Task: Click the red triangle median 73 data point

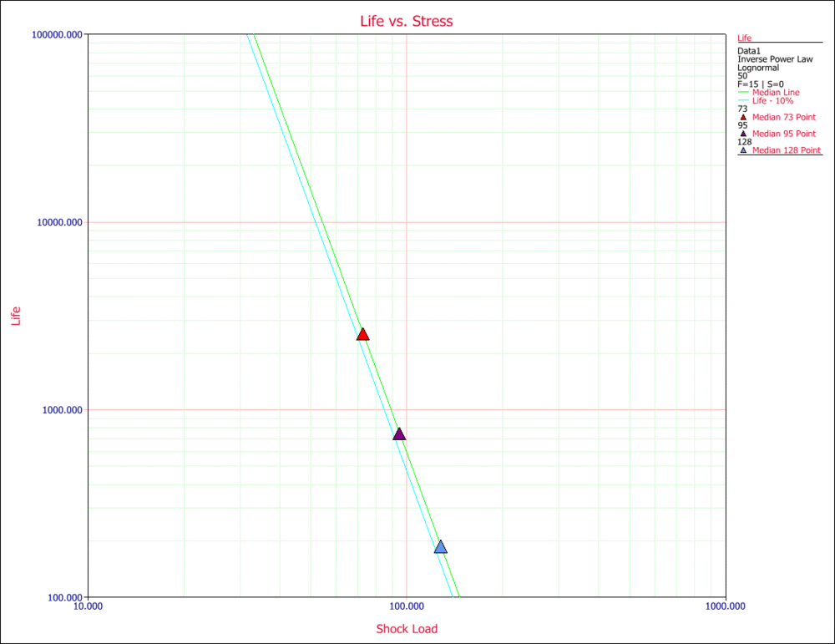Action: pos(362,334)
